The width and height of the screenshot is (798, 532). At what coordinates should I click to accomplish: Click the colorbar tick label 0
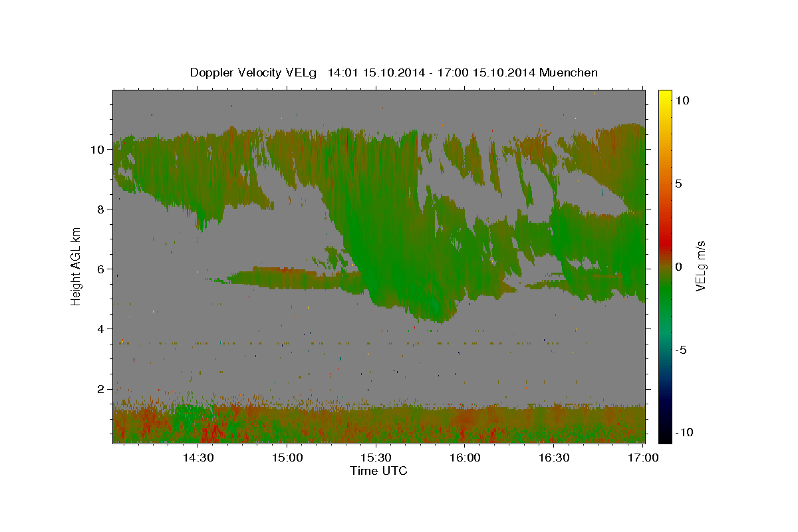(x=678, y=267)
